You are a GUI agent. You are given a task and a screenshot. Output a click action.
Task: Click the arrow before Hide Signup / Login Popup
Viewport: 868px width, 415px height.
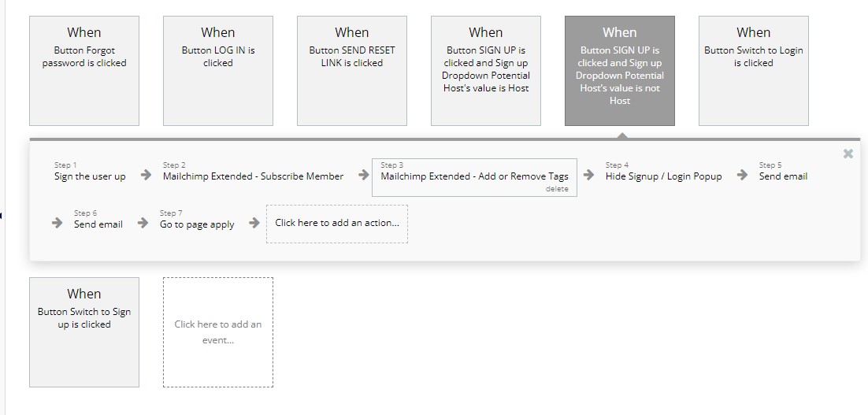click(588, 175)
